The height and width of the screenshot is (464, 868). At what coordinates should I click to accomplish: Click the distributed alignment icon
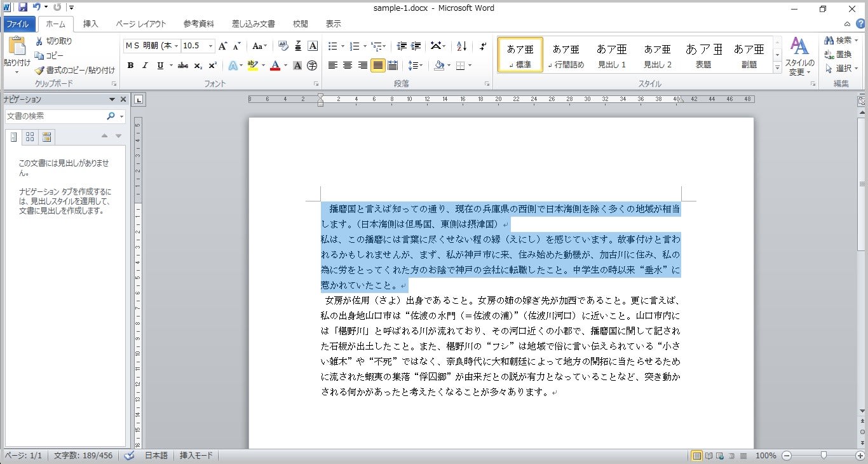pos(393,65)
